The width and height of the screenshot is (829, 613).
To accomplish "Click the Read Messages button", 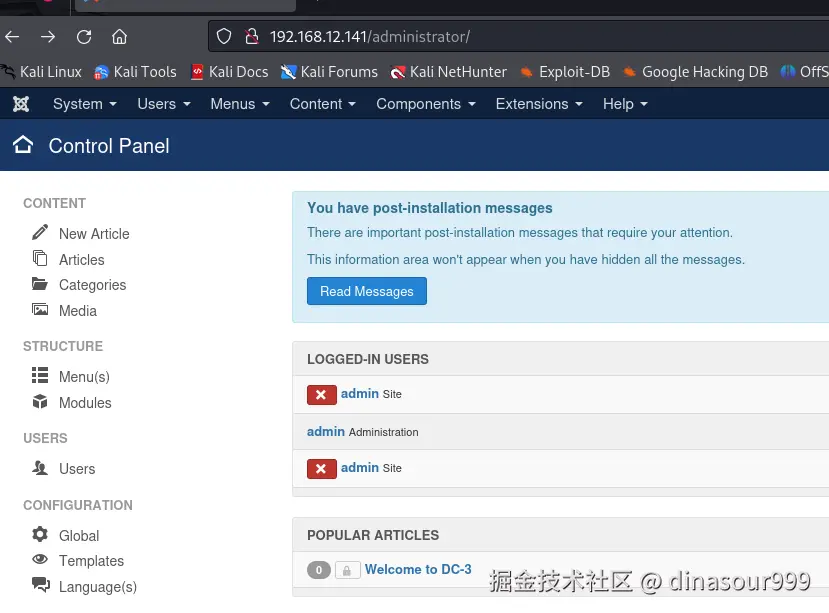I will point(367,291).
